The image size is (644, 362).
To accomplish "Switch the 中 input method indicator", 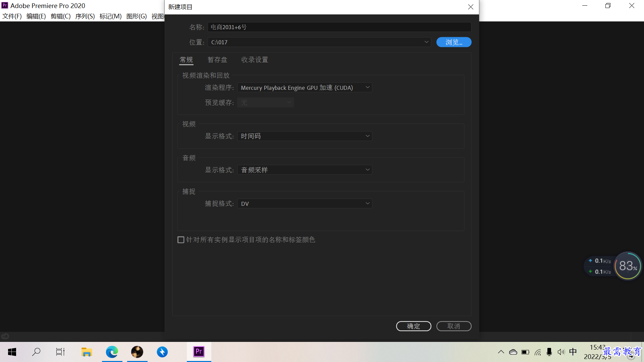I will point(573,352).
